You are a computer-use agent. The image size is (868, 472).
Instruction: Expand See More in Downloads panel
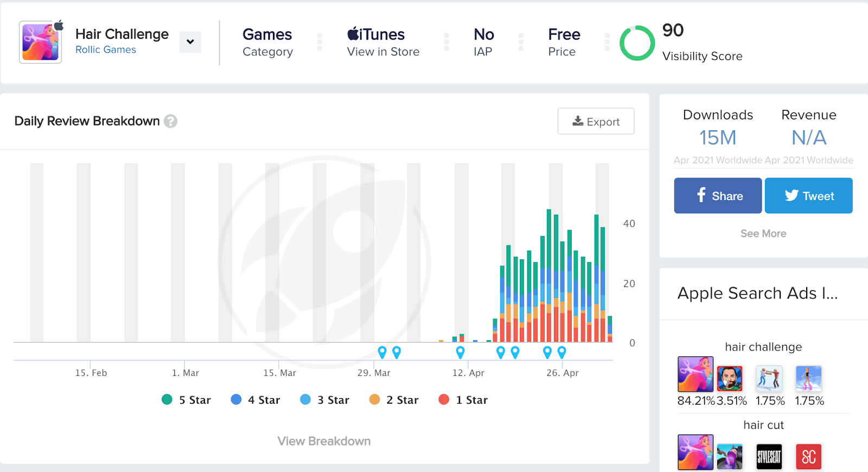(763, 233)
